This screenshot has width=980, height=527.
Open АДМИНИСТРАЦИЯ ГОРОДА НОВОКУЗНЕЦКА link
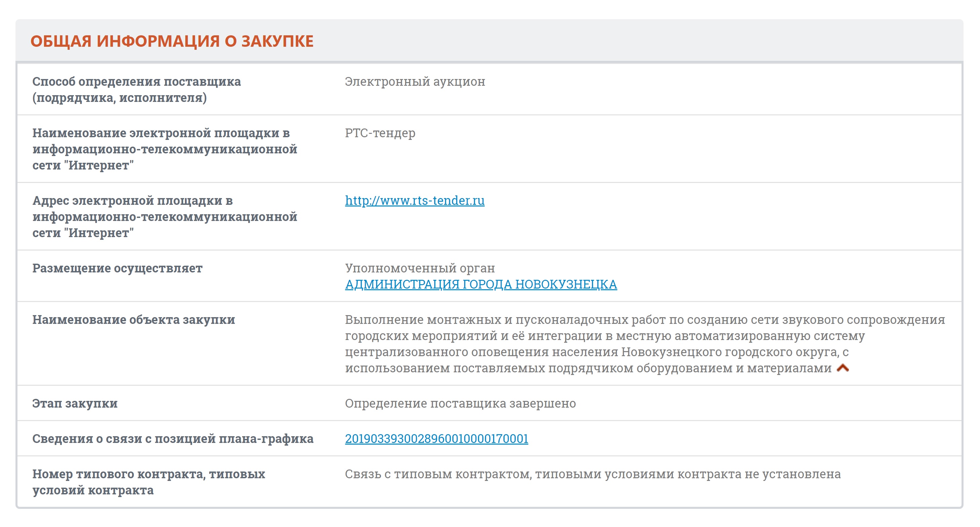(x=481, y=284)
